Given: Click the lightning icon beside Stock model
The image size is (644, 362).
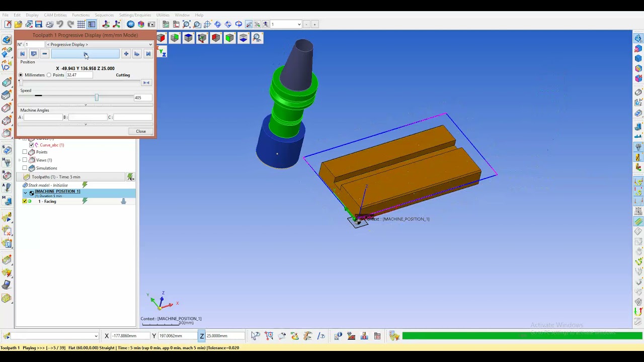Looking at the screenshot, I should pos(85,185).
